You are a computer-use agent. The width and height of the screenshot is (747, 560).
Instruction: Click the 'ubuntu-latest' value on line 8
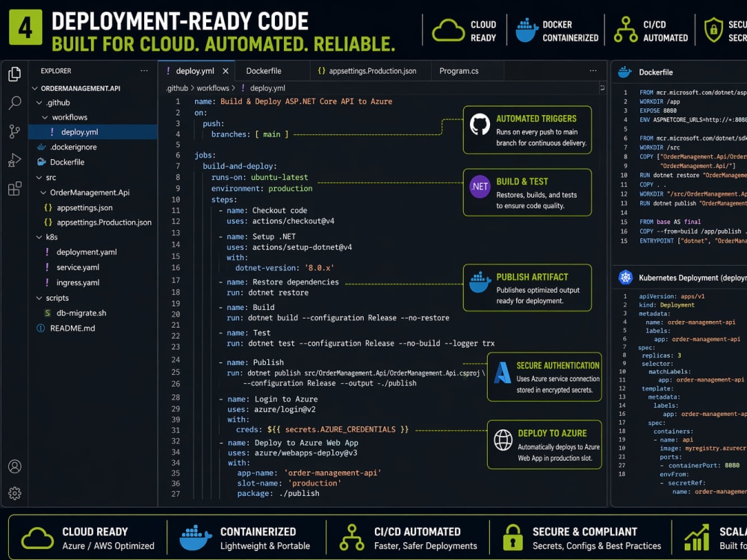[x=279, y=177]
